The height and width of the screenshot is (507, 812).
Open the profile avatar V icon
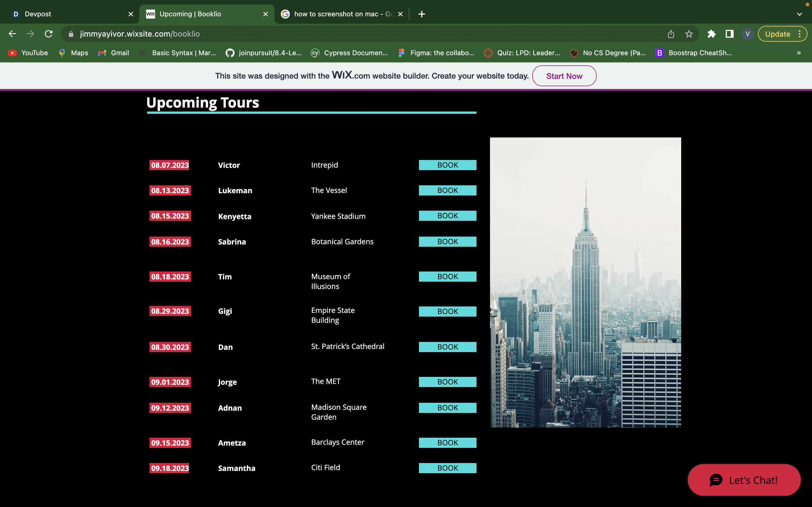(747, 34)
